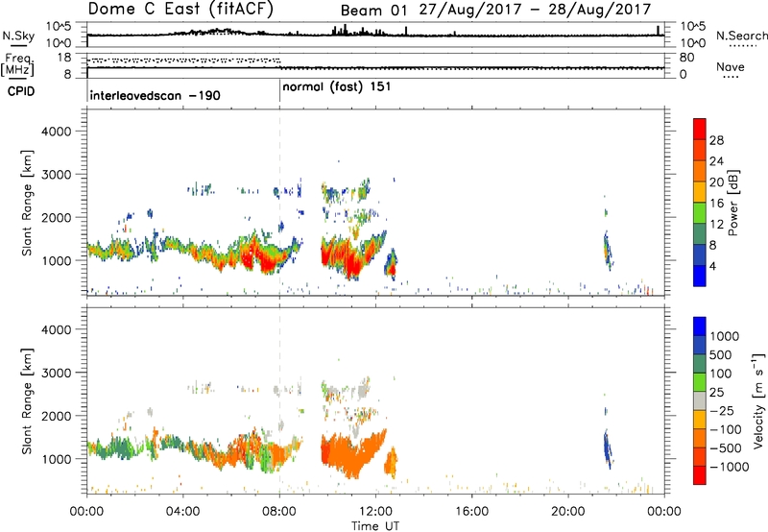Click the '3000' tick on velocity panel axis

point(56,373)
